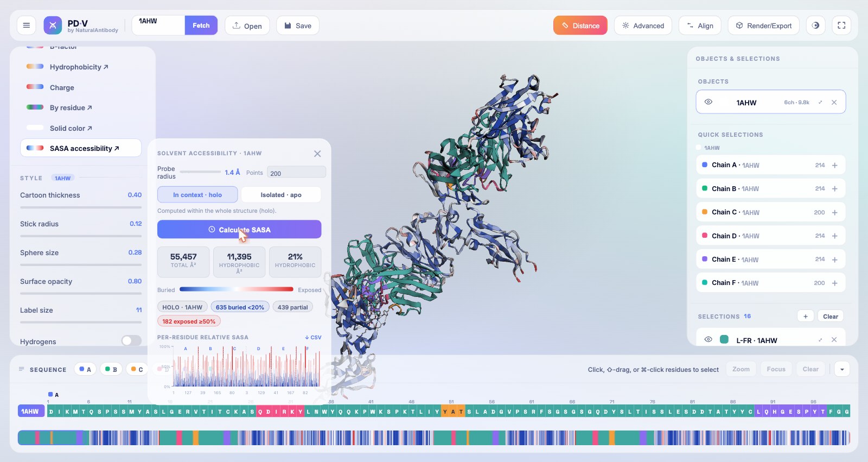Select chain B tab in sequence bar

[111, 369]
